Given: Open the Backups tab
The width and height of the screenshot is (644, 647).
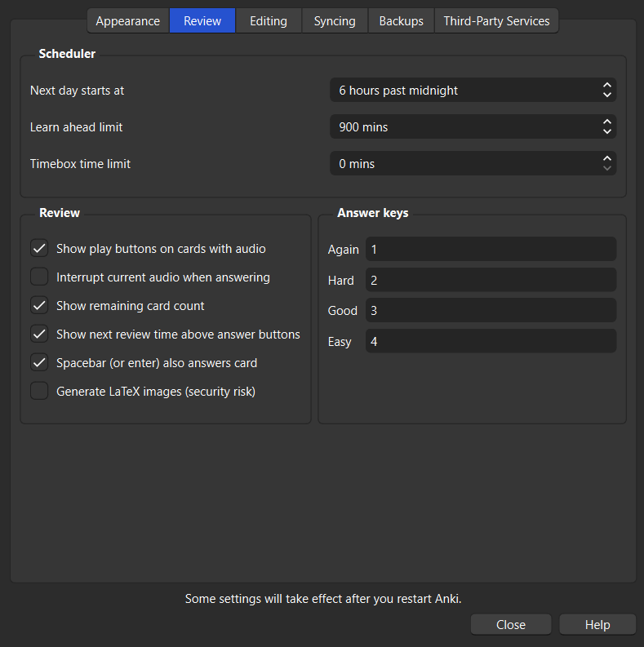Looking at the screenshot, I should tap(402, 20).
